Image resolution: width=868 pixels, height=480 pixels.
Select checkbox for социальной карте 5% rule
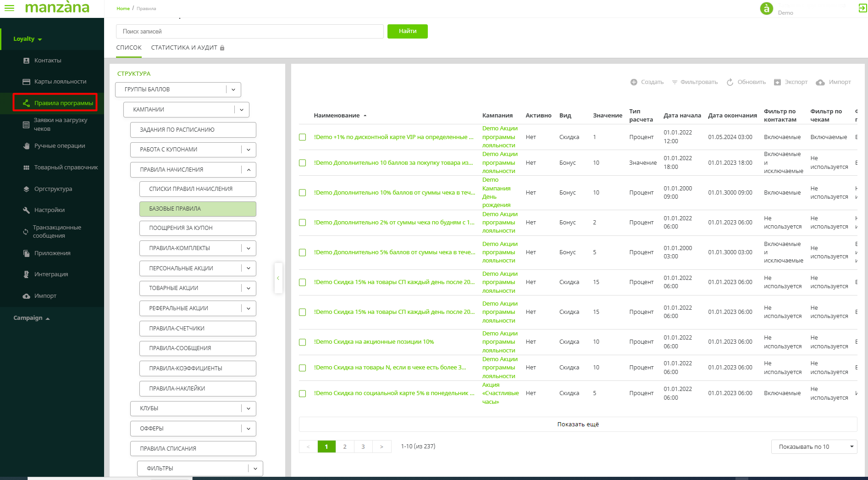[303, 394]
